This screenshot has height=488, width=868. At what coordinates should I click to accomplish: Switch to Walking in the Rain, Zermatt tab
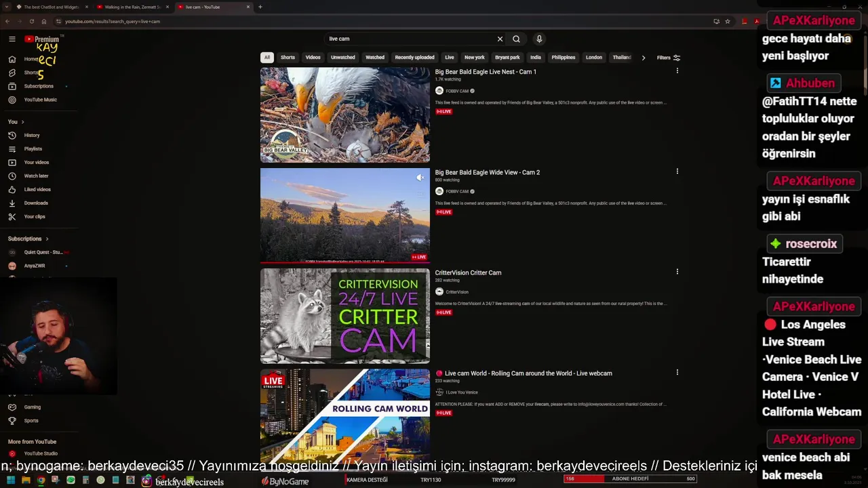[132, 7]
